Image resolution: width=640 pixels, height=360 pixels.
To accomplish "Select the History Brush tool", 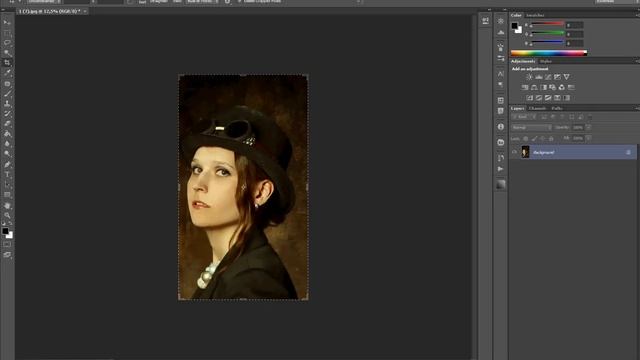I will pyautogui.click(x=7, y=114).
